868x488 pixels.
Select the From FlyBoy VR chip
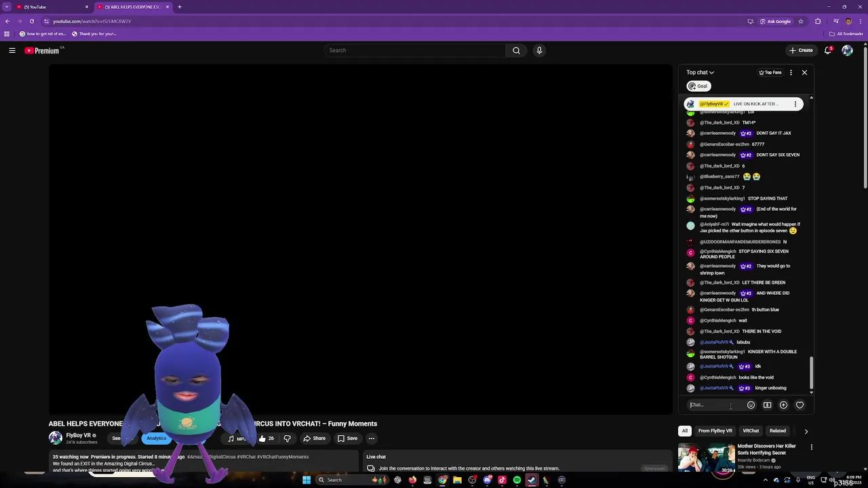coord(715,431)
